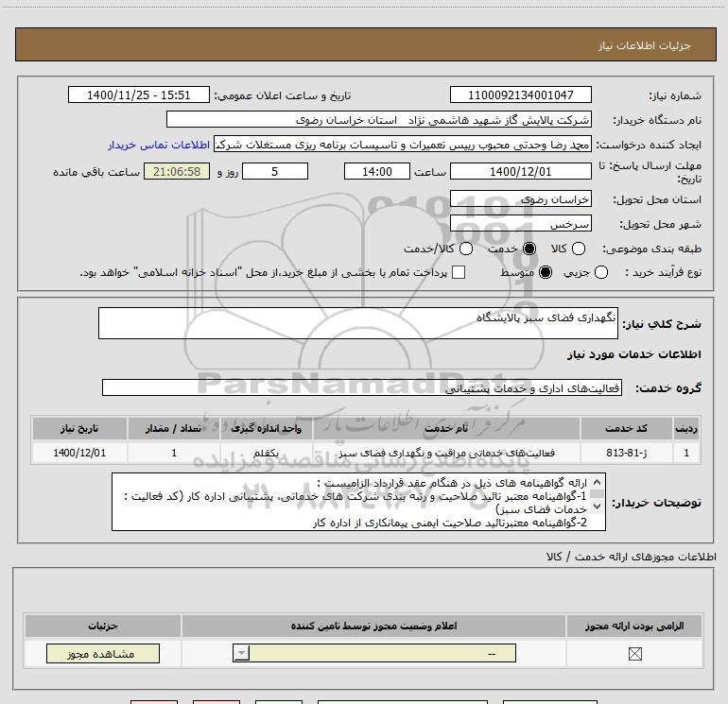
Task: Click the deadline hour field 14:00
Action: click(x=377, y=171)
